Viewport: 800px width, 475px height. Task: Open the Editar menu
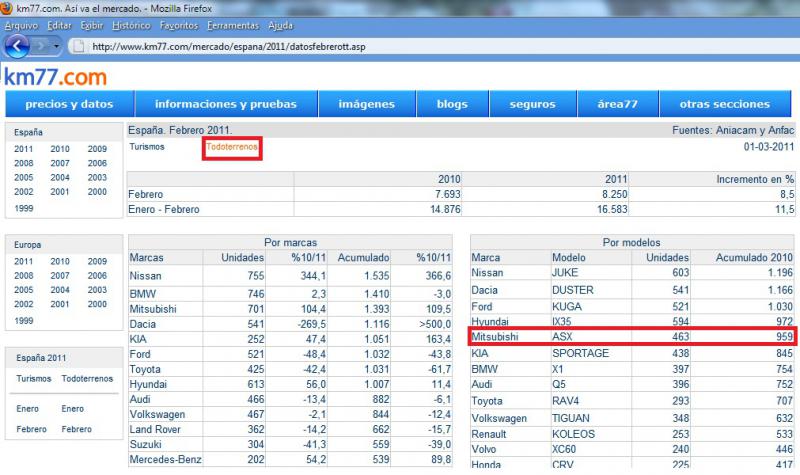click(59, 26)
